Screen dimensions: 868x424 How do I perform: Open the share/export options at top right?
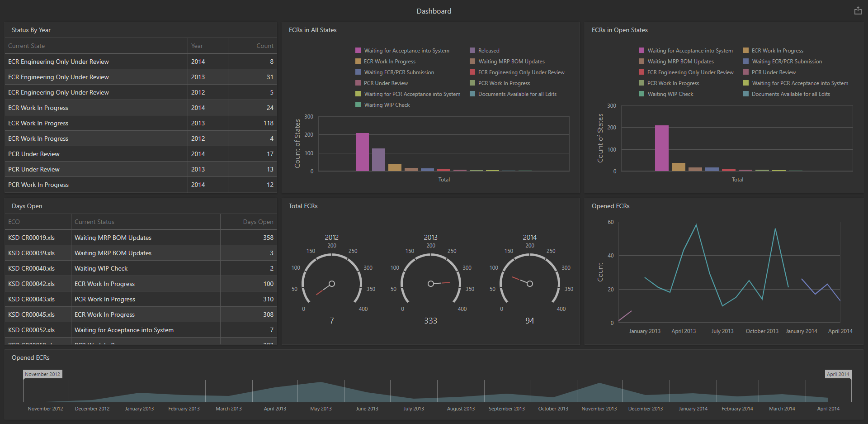coord(858,10)
